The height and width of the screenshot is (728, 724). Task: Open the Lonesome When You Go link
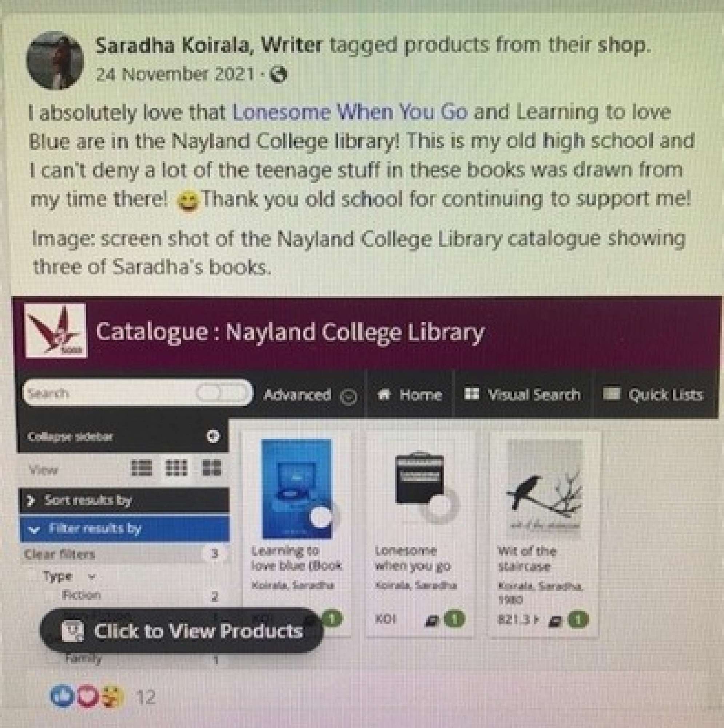click(x=350, y=112)
